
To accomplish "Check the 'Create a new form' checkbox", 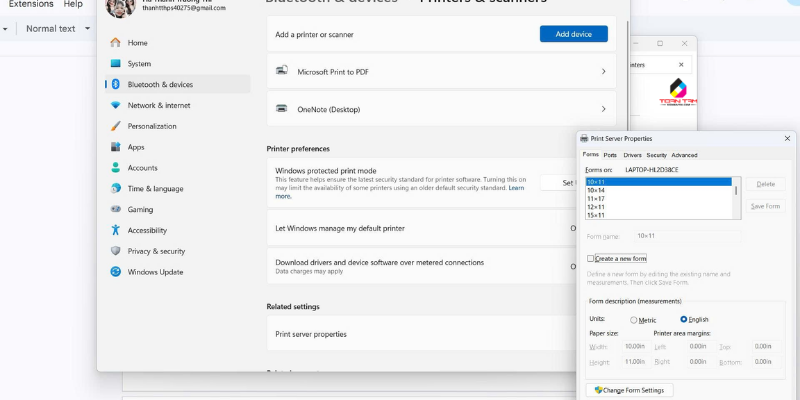I will pos(591,258).
